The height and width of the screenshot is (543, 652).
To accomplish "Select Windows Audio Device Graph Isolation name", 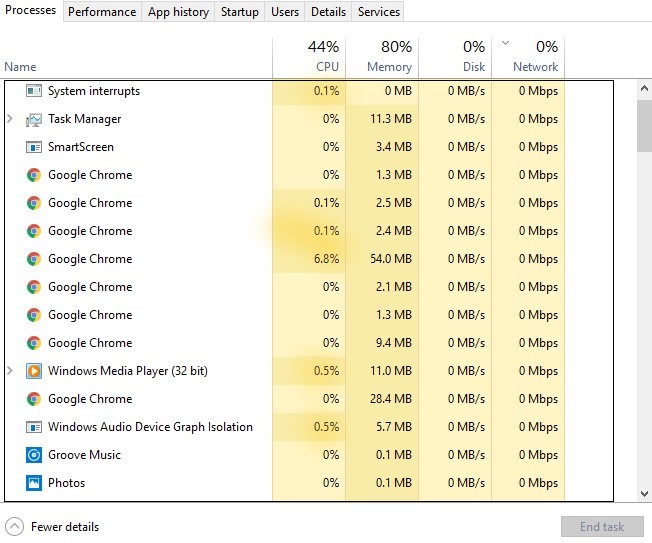I will 150,427.
